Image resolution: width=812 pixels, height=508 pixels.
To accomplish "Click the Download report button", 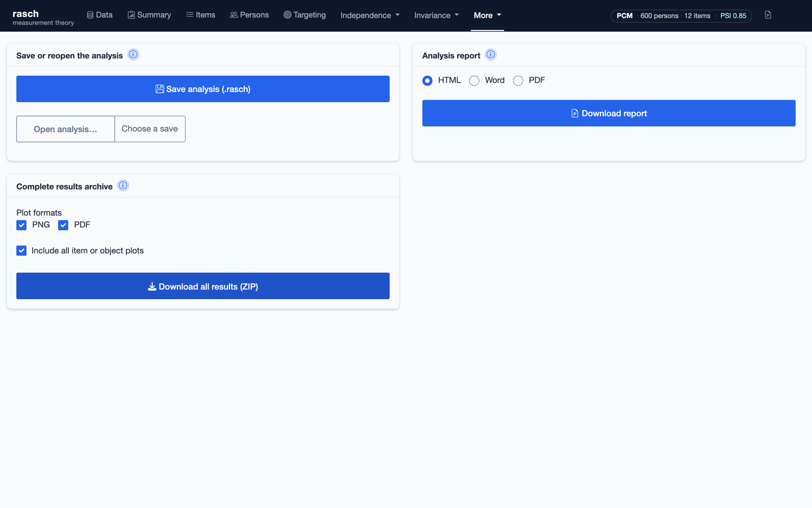I will [x=609, y=113].
